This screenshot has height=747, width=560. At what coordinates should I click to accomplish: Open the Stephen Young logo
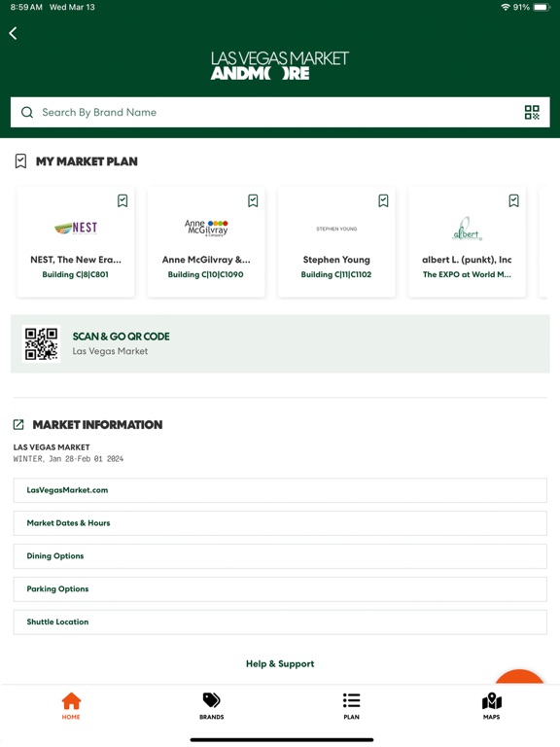tap(336, 229)
